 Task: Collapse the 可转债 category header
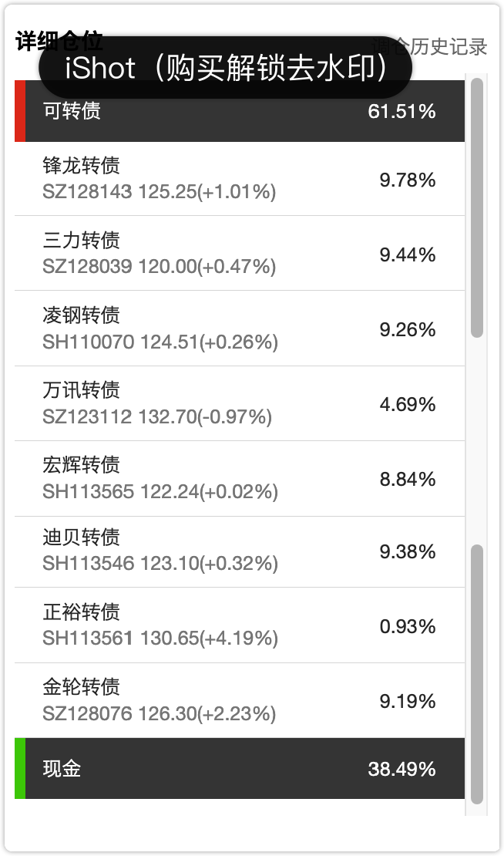[231, 111]
